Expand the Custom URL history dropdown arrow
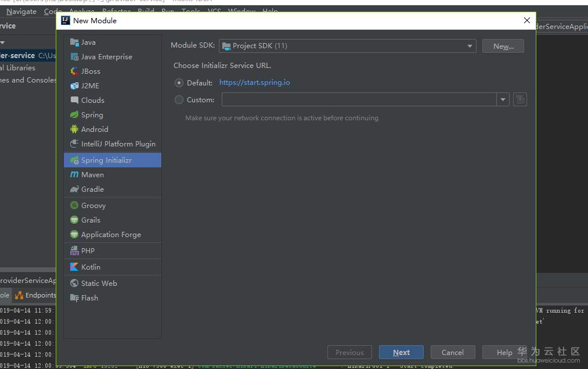The width and height of the screenshot is (588, 369). pyautogui.click(x=503, y=99)
